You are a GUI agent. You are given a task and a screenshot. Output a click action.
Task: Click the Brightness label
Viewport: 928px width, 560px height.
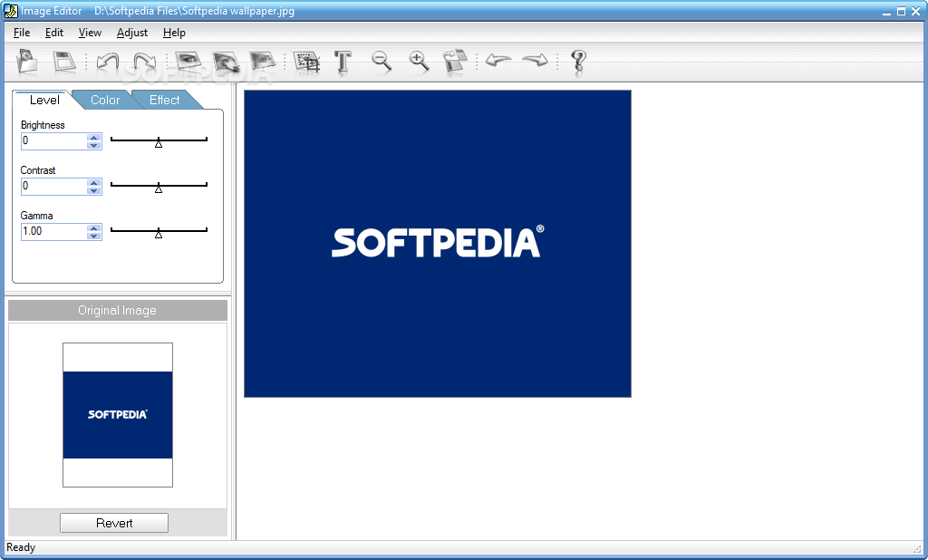tap(43, 125)
